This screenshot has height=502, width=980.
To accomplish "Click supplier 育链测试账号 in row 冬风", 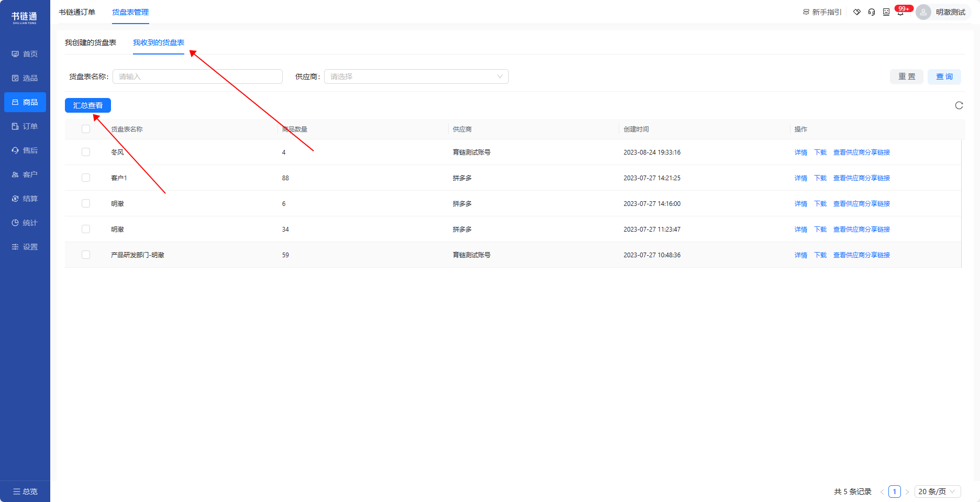I will [472, 152].
